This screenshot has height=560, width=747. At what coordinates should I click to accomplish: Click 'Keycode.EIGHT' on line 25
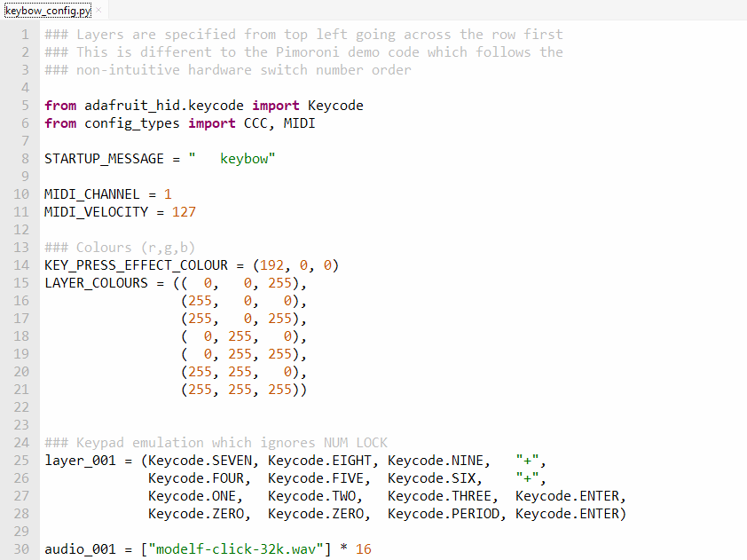[319, 461]
